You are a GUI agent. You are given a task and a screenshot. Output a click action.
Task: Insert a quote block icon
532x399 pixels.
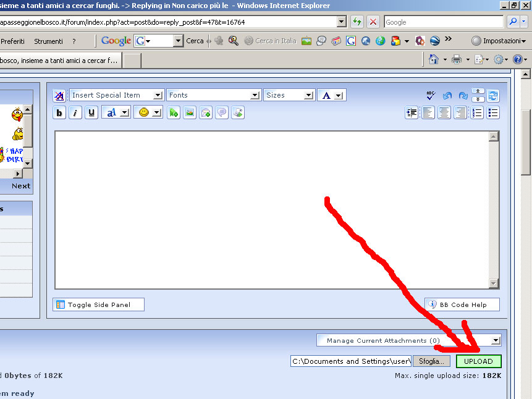tap(222, 112)
